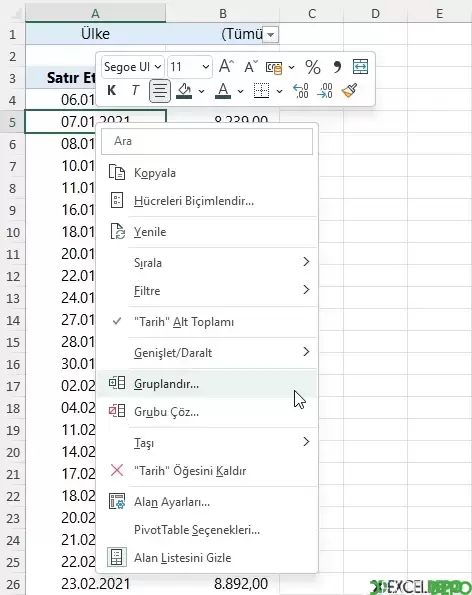The height and width of the screenshot is (595, 472).
Task: Click the Ara search field
Action: point(207,141)
